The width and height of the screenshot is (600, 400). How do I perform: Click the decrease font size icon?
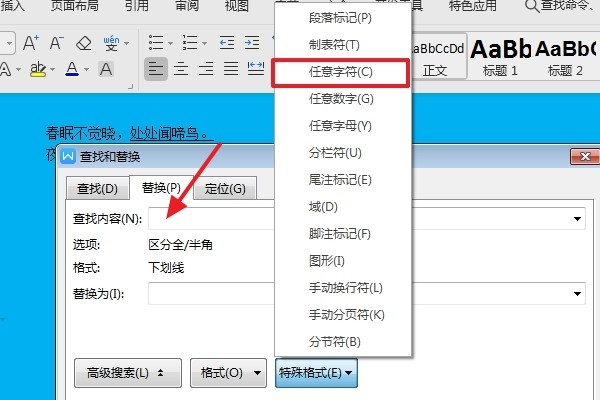coord(57,42)
